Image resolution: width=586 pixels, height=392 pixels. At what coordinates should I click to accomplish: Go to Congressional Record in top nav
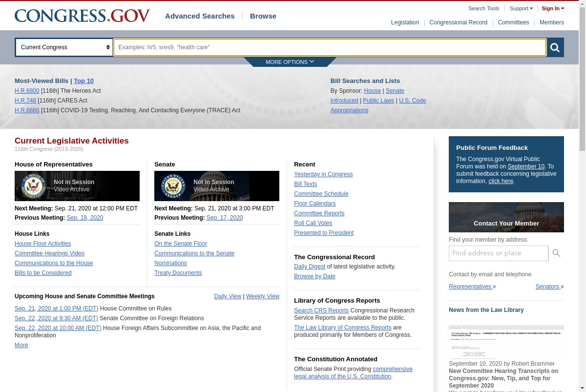[x=458, y=22]
